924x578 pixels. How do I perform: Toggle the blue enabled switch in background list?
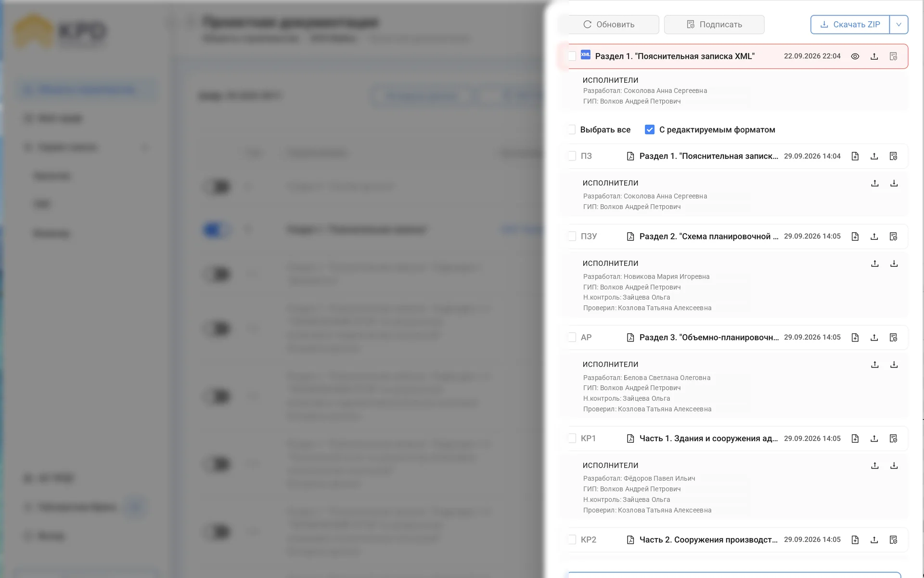[217, 230]
